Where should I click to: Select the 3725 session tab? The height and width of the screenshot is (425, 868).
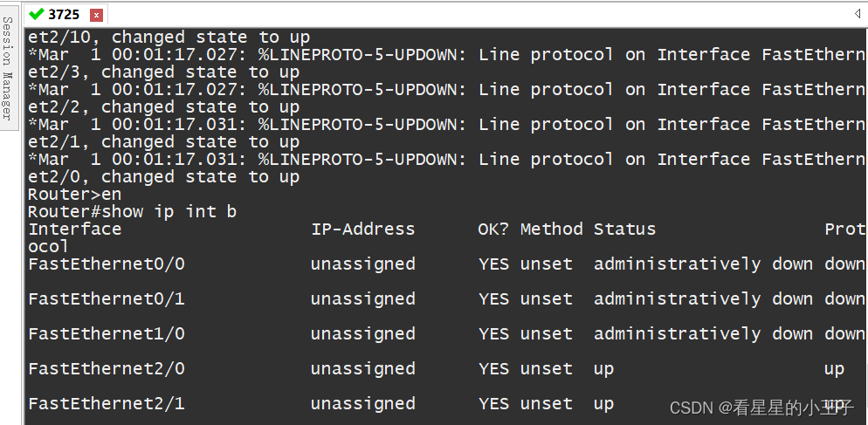(x=65, y=14)
